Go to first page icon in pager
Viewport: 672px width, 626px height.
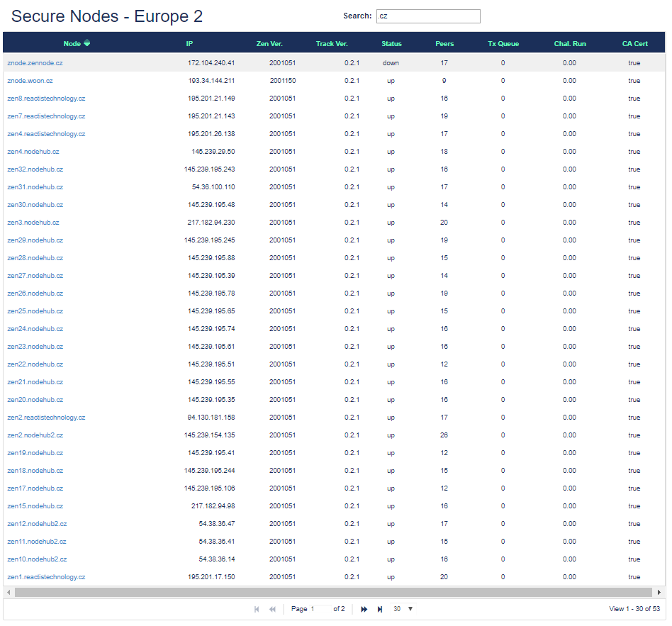[x=257, y=609]
